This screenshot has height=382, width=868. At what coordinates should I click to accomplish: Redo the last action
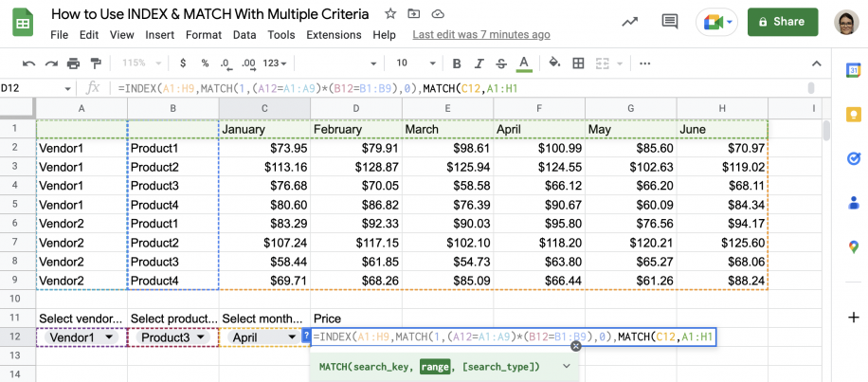[51, 64]
